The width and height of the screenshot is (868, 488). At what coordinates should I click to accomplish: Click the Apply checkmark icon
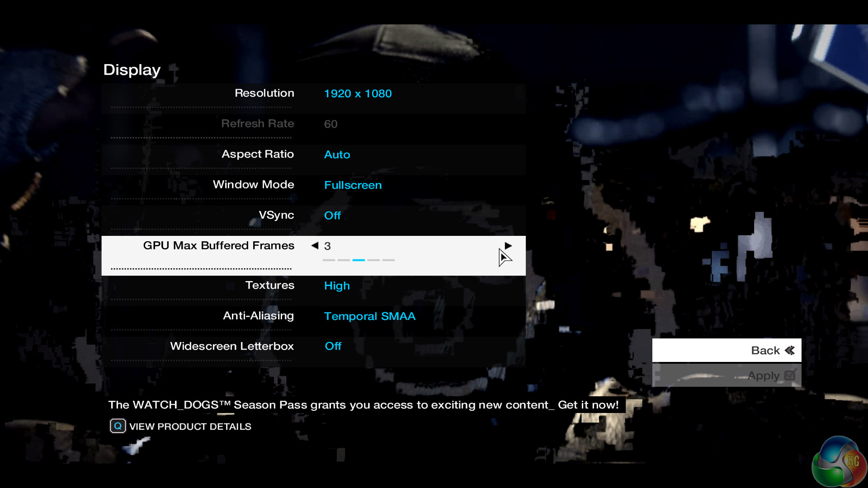coord(789,375)
